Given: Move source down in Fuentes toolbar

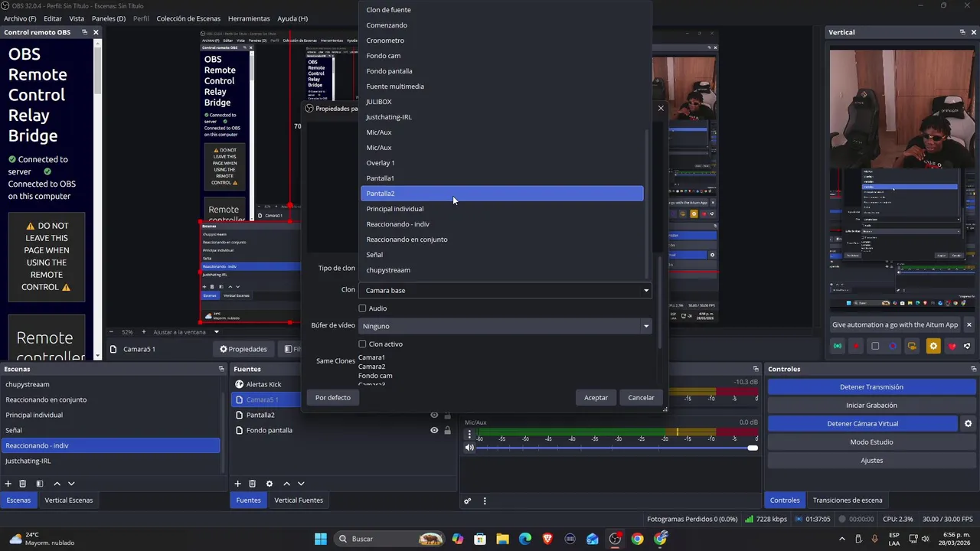Looking at the screenshot, I should pos(301,484).
